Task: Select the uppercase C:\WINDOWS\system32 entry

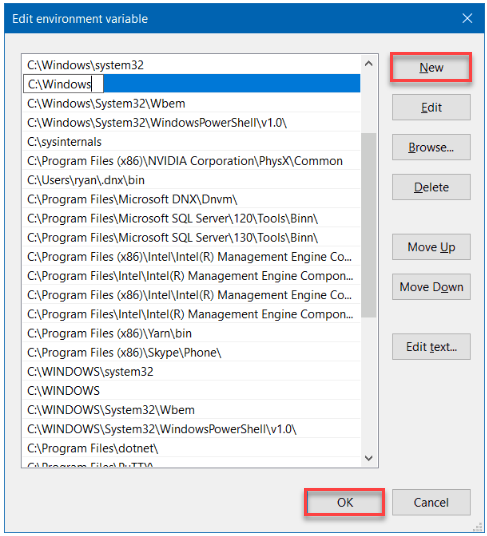Action: point(191,371)
